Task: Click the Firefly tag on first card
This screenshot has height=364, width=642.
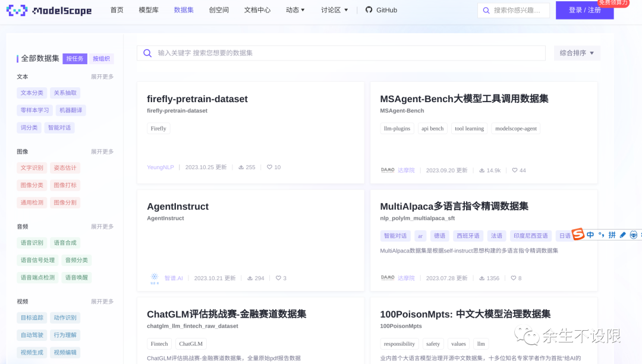Action: [159, 128]
